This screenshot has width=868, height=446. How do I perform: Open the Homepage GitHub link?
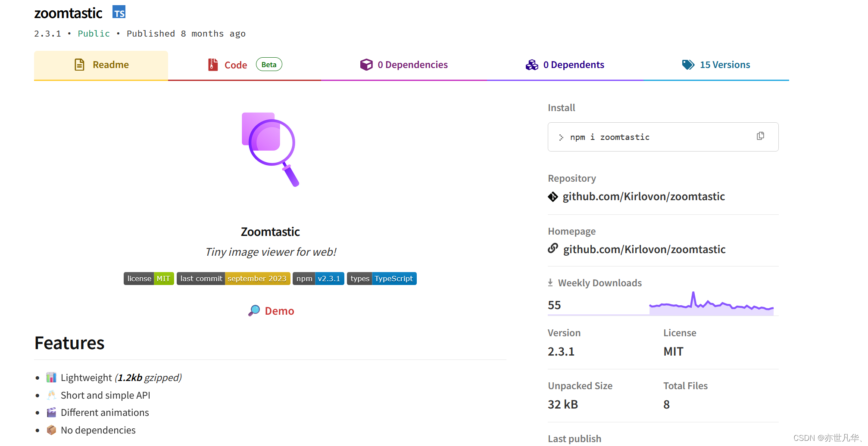pos(644,249)
